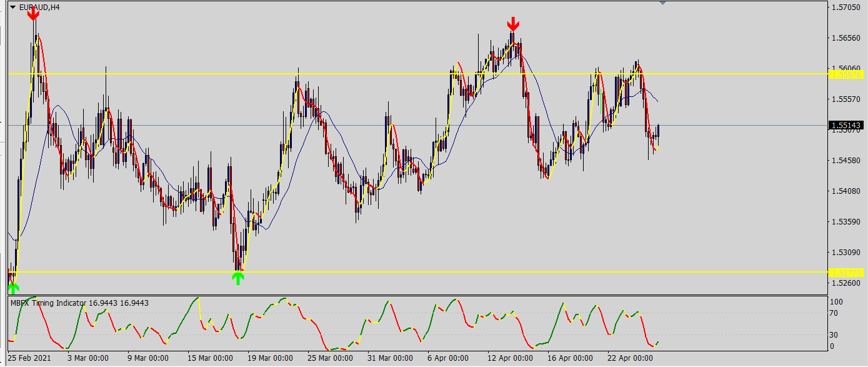Viewport: 868px width, 367px height.
Task: Click the 6 Apr 00:00 time label
Action: (x=448, y=358)
